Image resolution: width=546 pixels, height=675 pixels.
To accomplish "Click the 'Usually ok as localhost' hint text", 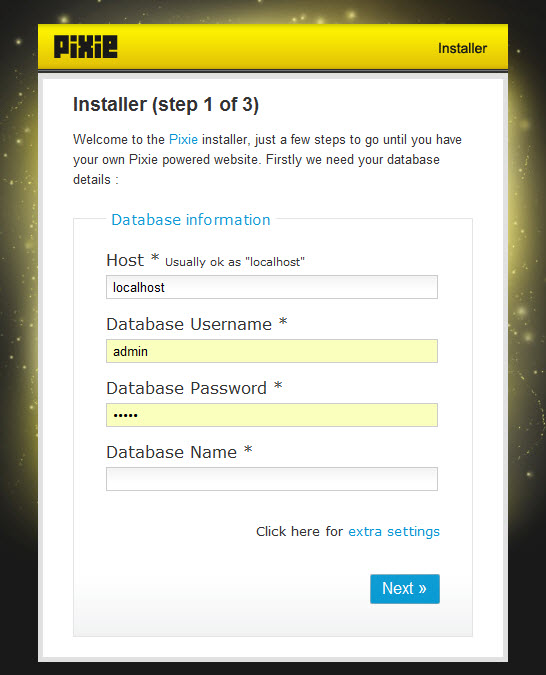I will tap(235, 262).
